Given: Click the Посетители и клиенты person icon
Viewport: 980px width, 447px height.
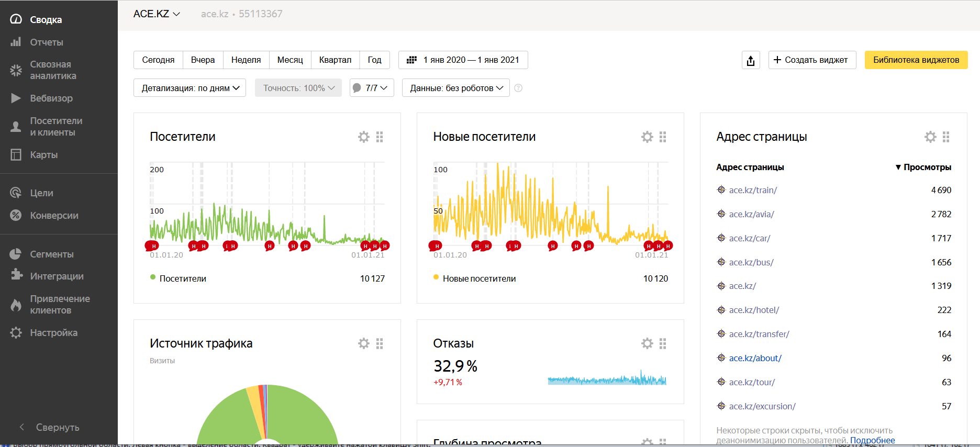Looking at the screenshot, I should [x=16, y=127].
